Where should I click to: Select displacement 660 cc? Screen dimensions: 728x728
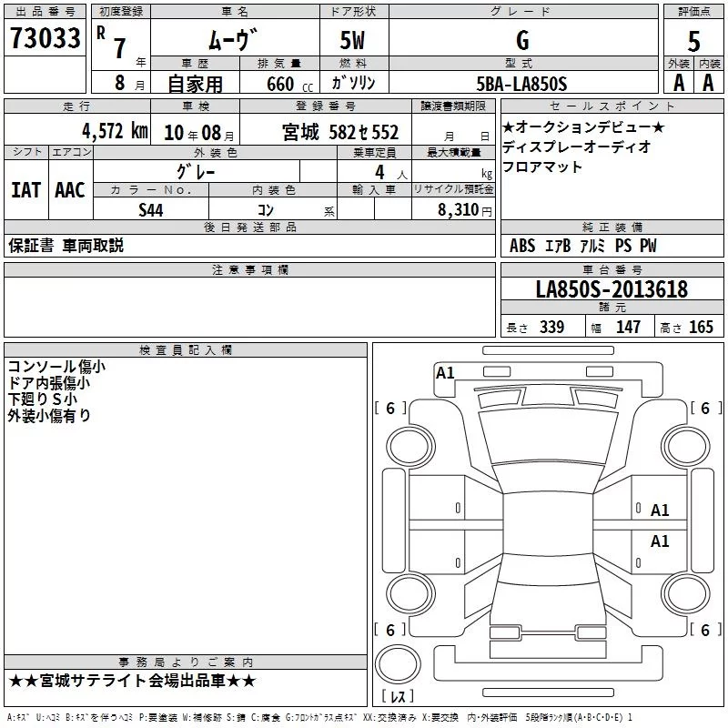click(x=289, y=85)
